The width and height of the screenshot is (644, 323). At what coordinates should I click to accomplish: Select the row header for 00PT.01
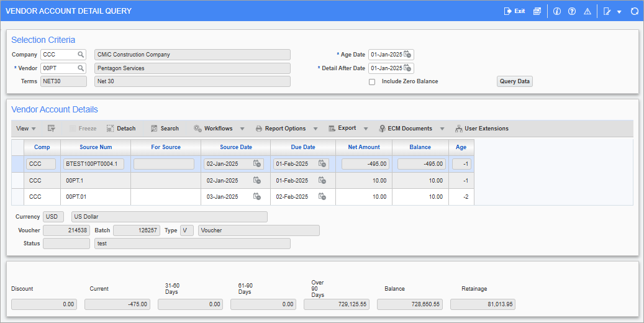(17, 197)
